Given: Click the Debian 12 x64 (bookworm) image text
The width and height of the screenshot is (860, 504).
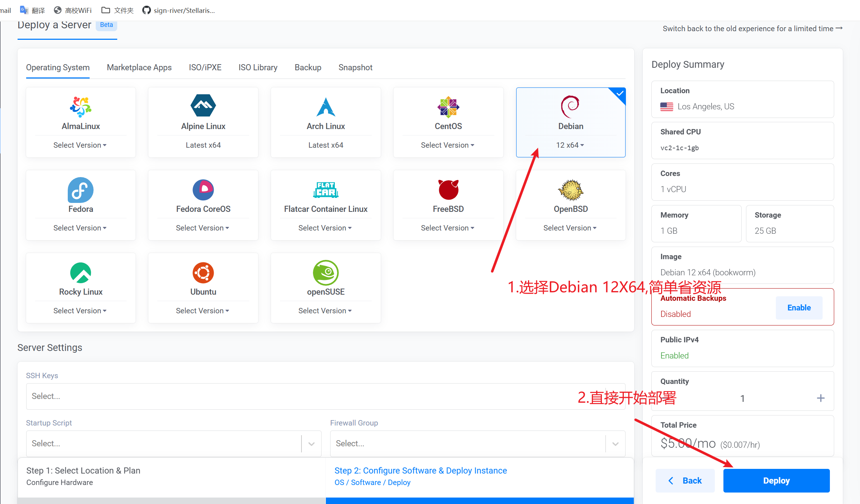Looking at the screenshot, I should 708,272.
